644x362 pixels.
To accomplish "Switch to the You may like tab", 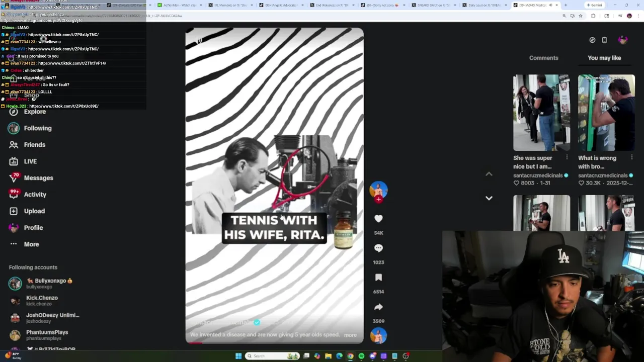I will coord(604,58).
